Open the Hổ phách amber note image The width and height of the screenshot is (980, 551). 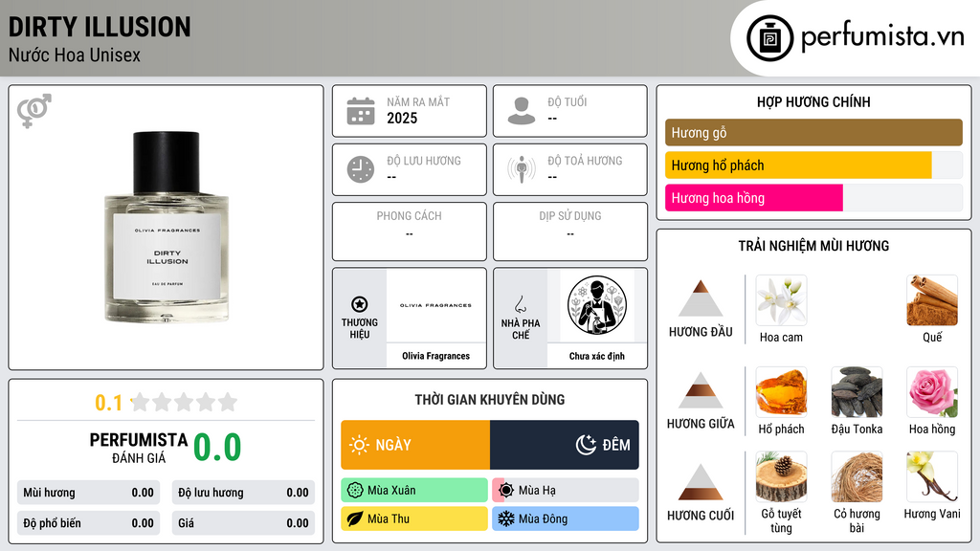[x=781, y=392]
